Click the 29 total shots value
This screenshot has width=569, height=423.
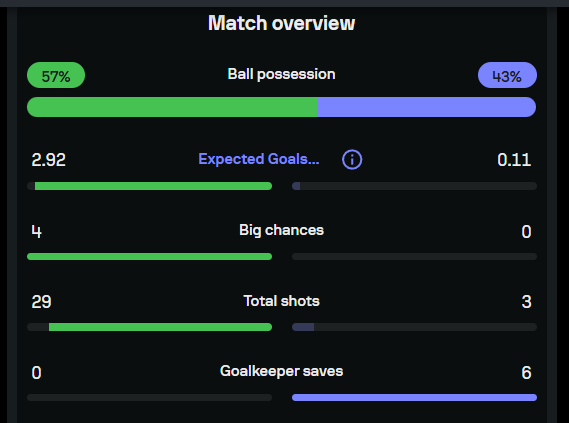[x=41, y=302]
